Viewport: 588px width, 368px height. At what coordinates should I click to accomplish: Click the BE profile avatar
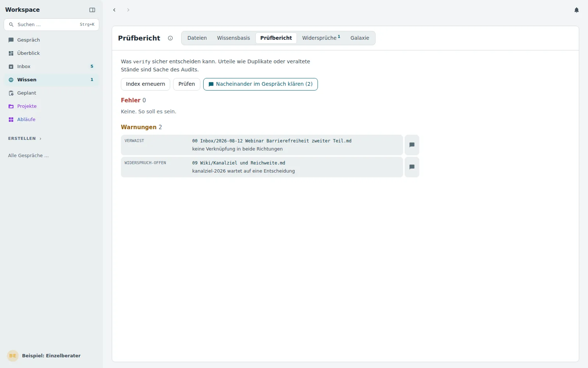click(13, 356)
